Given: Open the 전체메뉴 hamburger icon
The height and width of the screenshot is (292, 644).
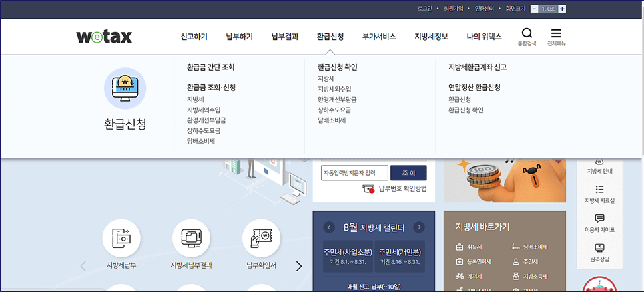Looking at the screenshot, I should click(556, 33).
